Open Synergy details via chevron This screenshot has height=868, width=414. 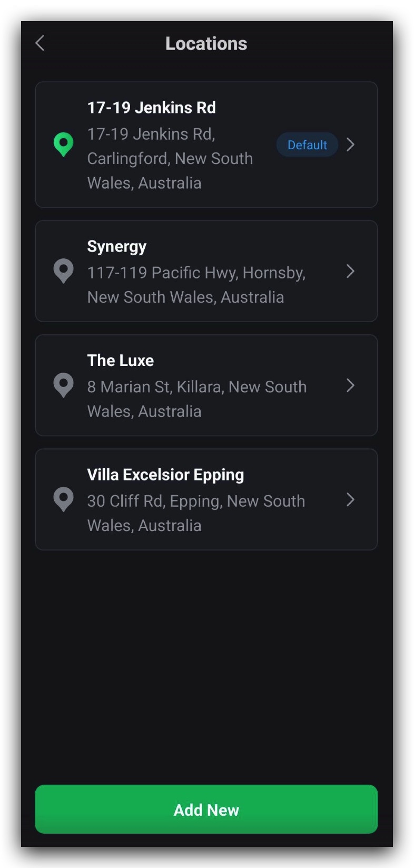click(x=351, y=271)
